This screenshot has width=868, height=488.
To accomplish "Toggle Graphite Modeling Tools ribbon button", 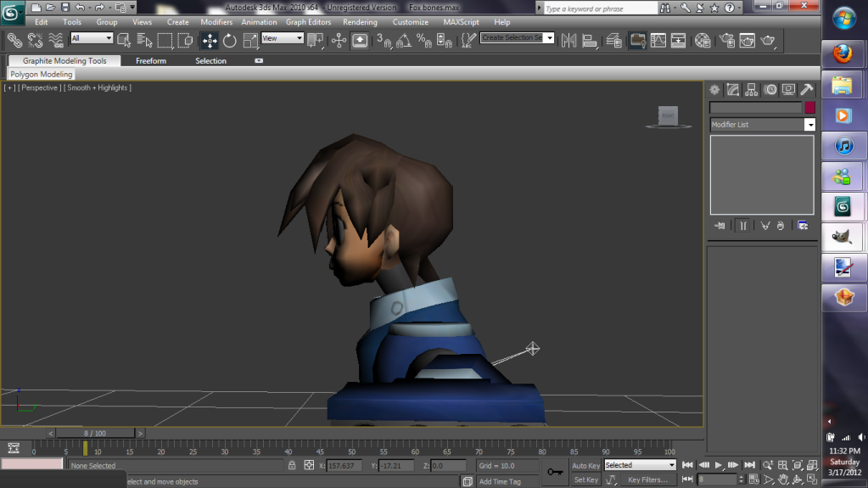I will point(638,41).
